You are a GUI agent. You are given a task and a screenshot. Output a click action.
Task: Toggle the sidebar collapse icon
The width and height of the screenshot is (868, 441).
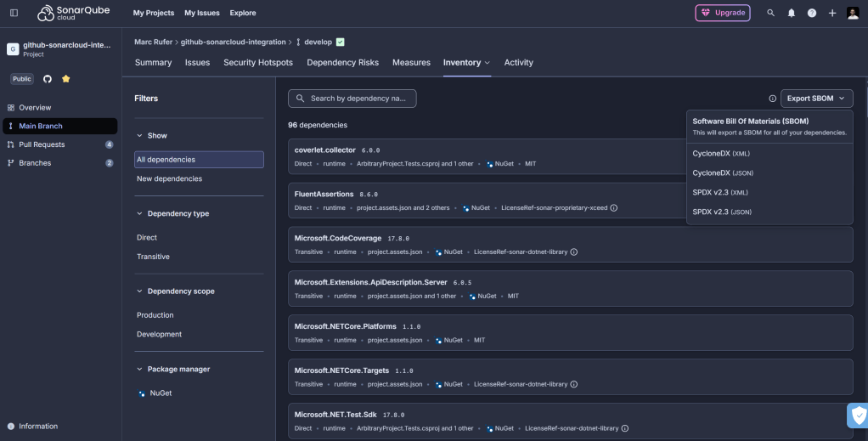click(x=14, y=13)
